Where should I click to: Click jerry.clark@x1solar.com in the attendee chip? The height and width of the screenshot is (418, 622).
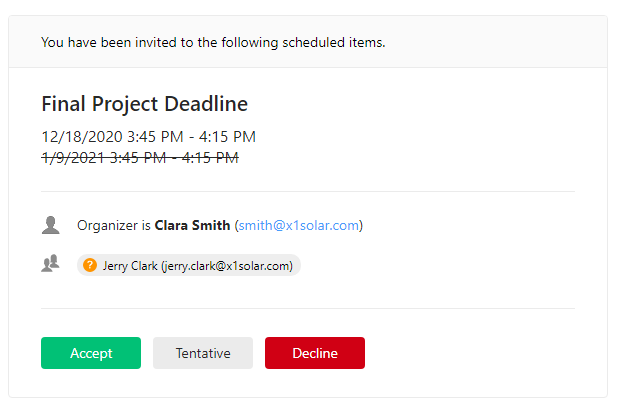click(227, 266)
